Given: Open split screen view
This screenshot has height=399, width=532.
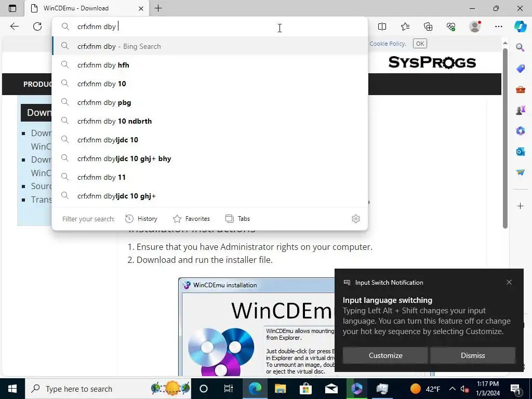Looking at the screenshot, I should [x=382, y=26].
